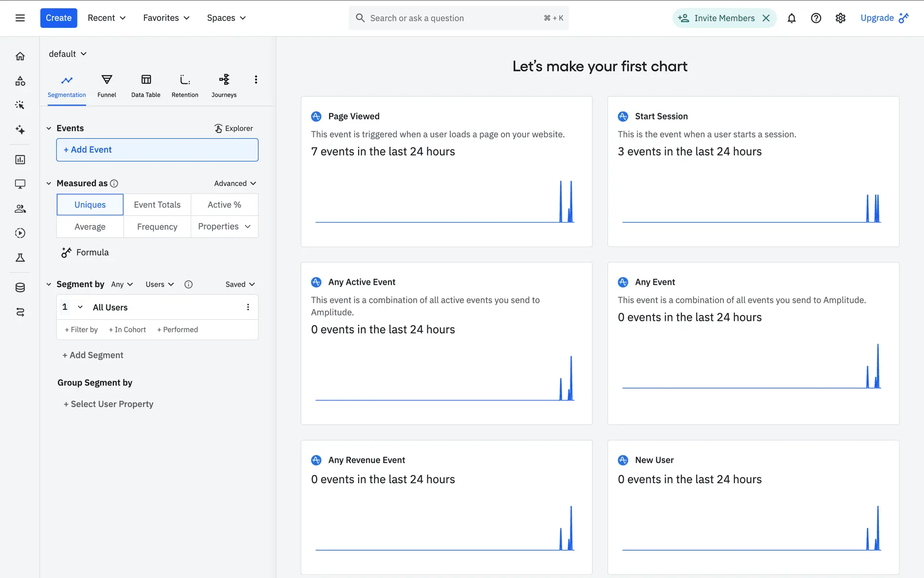This screenshot has height=578, width=924.
Task: Open the settings gear icon
Action: point(840,18)
